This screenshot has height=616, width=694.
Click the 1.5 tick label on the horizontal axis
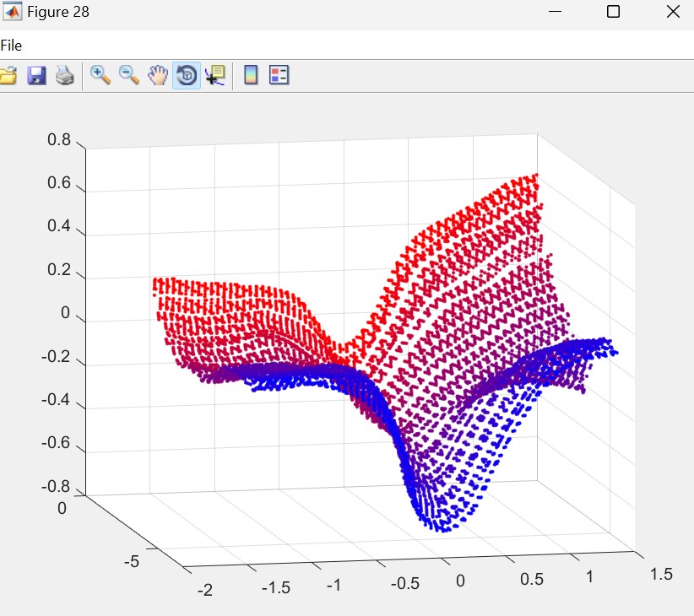point(660,574)
